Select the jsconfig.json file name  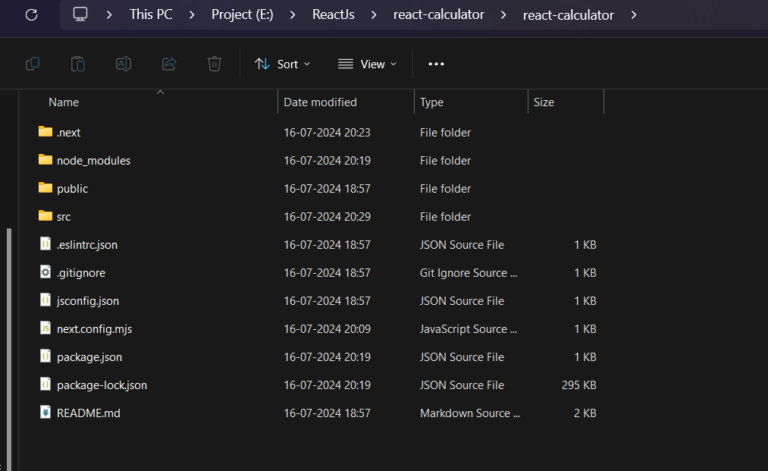[88, 301]
